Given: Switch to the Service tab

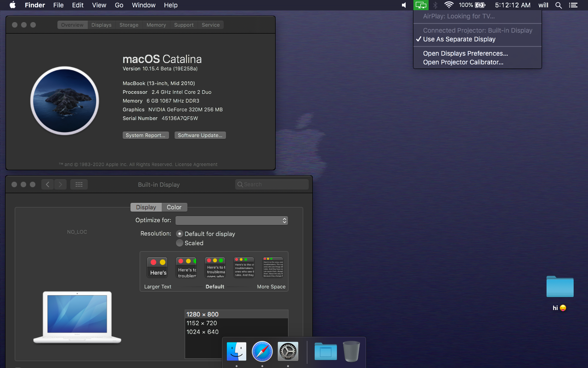Looking at the screenshot, I should click(x=211, y=25).
